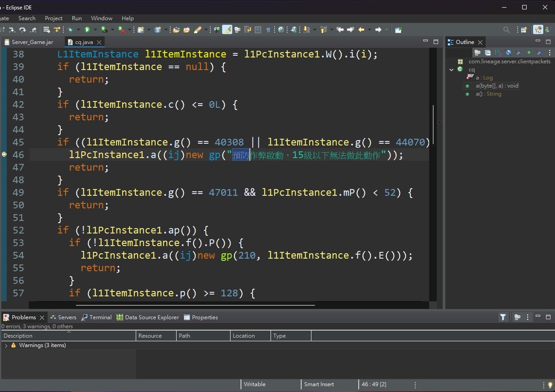Click the Pin Editor icon
Viewport: 555px width, 392px height.
[x=398, y=30]
